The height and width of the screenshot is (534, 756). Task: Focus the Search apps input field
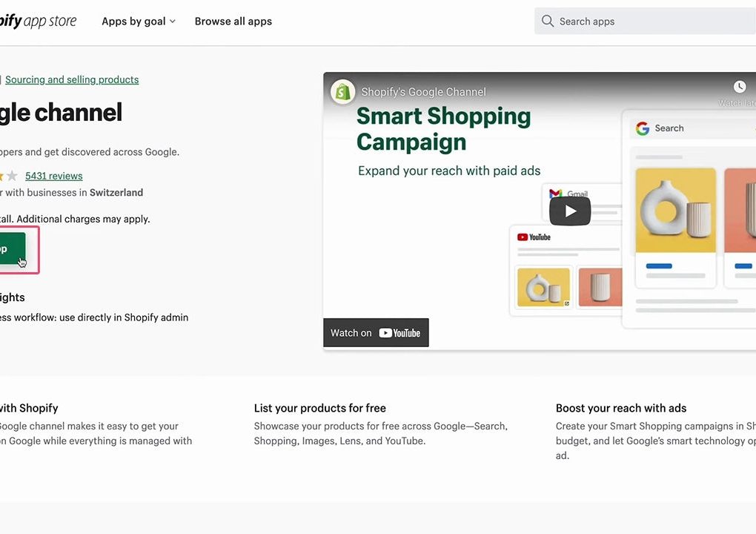coord(645,22)
